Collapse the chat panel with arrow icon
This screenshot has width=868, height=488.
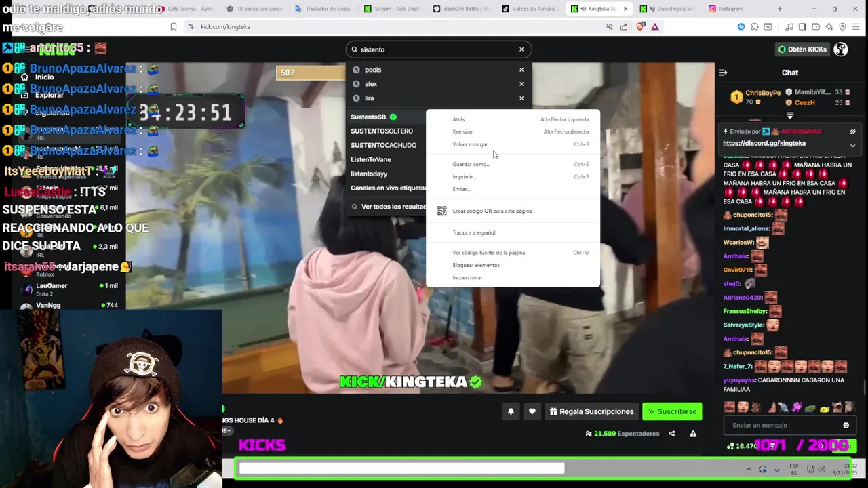(x=723, y=73)
